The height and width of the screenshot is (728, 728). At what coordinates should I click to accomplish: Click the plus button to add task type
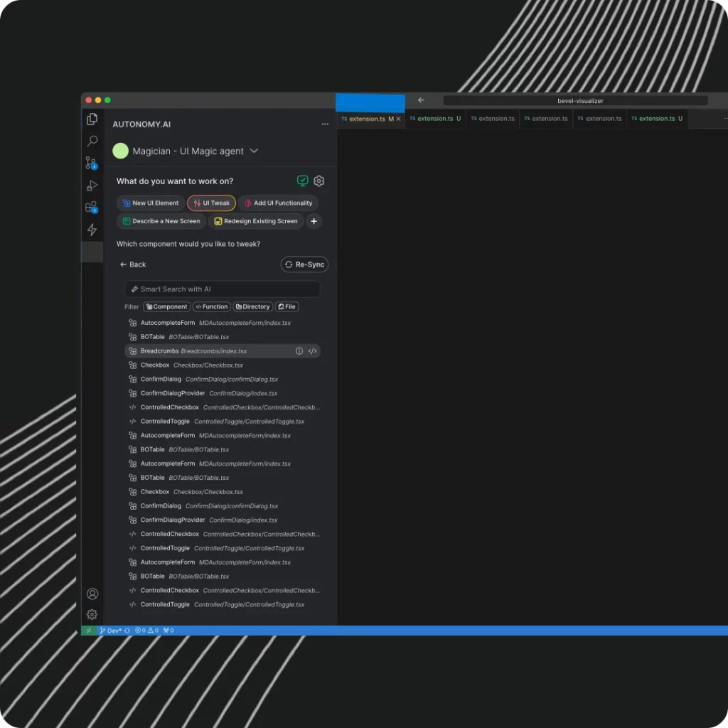click(x=314, y=221)
